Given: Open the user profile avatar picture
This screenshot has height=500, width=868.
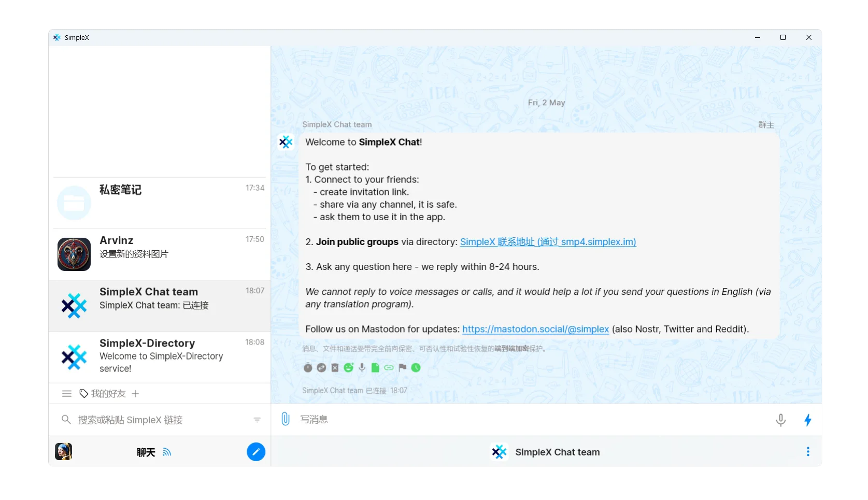Looking at the screenshot, I should click(x=64, y=452).
